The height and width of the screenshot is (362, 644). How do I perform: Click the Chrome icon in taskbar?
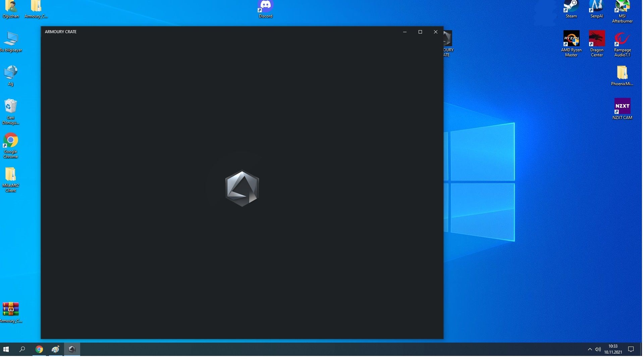[39, 349]
